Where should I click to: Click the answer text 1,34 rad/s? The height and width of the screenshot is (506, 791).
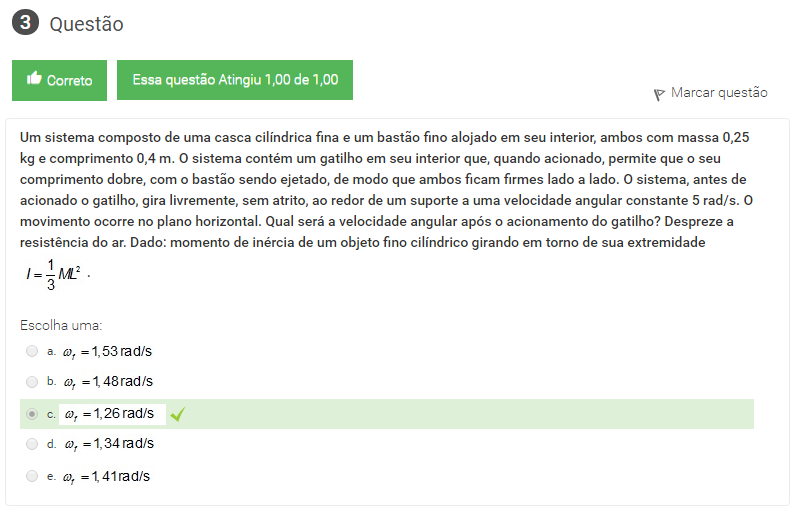pyautogui.click(x=108, y=444)
